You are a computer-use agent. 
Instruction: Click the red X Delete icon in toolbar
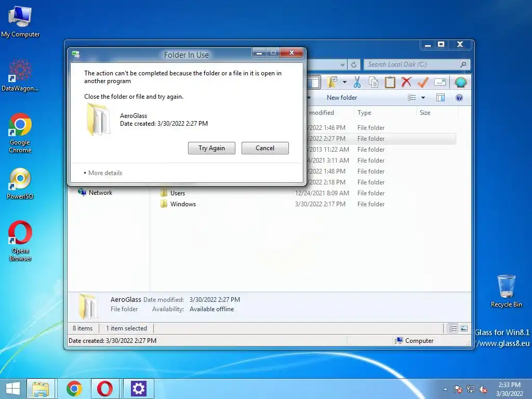tap(406, 82)
